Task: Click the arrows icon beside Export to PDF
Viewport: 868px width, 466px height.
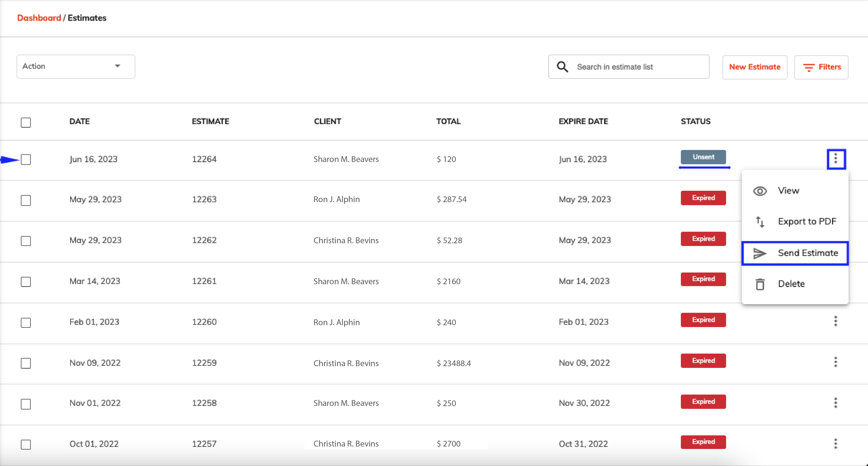Action: pyautogui.click(x=760, y=222)
